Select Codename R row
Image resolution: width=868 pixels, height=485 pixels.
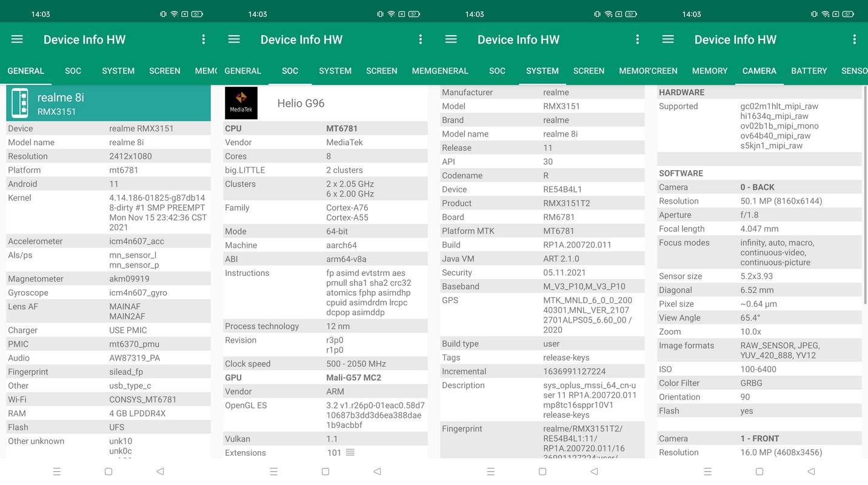click(542, 176)
